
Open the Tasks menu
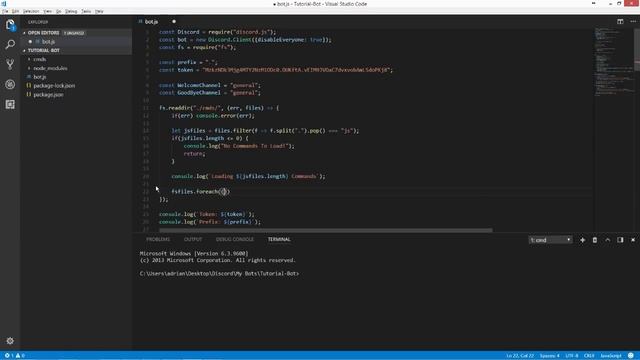pos(86,11)
